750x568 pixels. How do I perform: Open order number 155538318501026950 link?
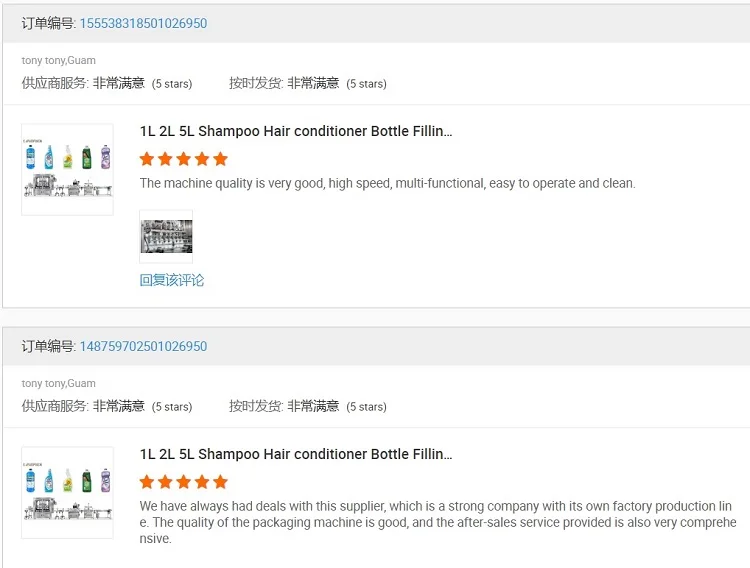pyautogui.click(x=143, y=23)
